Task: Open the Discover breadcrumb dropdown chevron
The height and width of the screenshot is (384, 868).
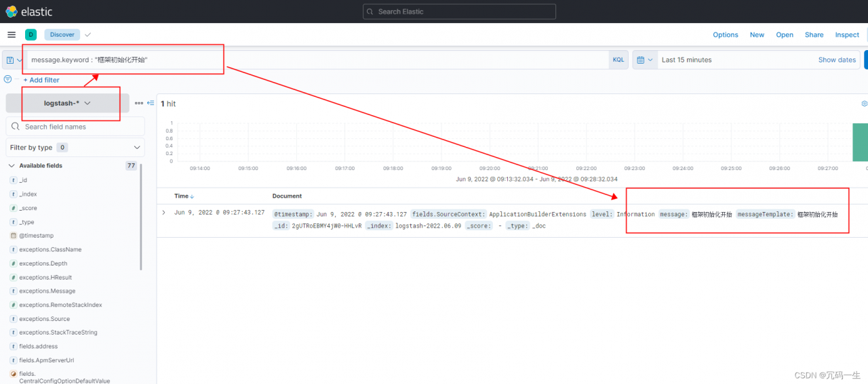Action: coord(88,35)
